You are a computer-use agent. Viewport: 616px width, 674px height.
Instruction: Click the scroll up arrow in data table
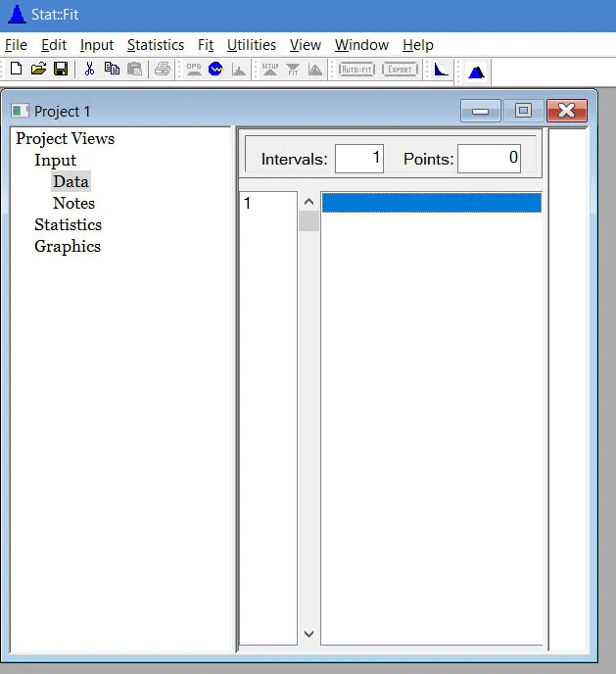tap(308, 202)
